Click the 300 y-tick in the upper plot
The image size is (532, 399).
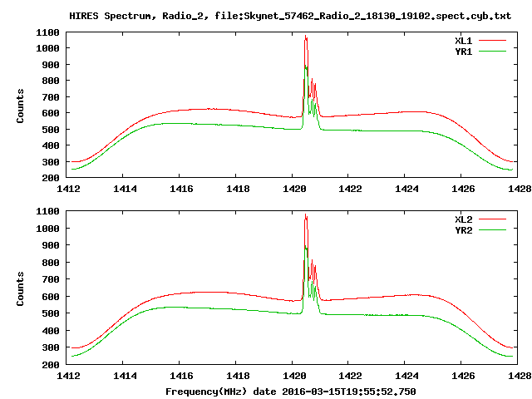[x=51, y=162]
